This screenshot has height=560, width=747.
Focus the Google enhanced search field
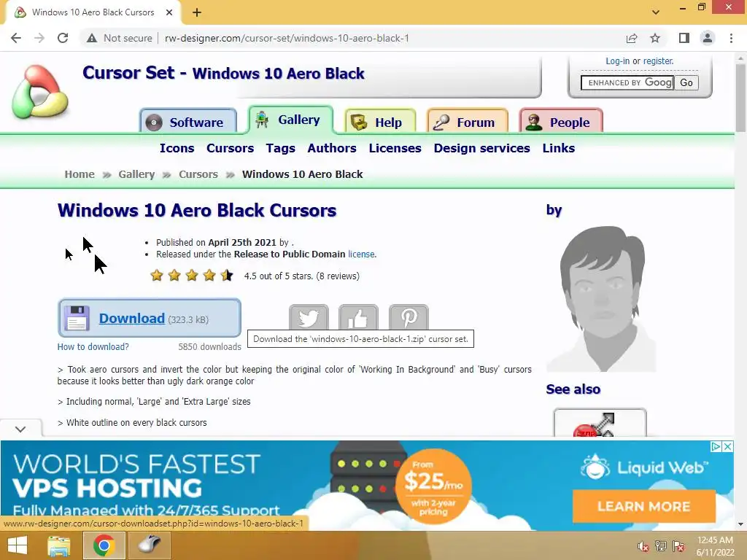tap(627, 83)
